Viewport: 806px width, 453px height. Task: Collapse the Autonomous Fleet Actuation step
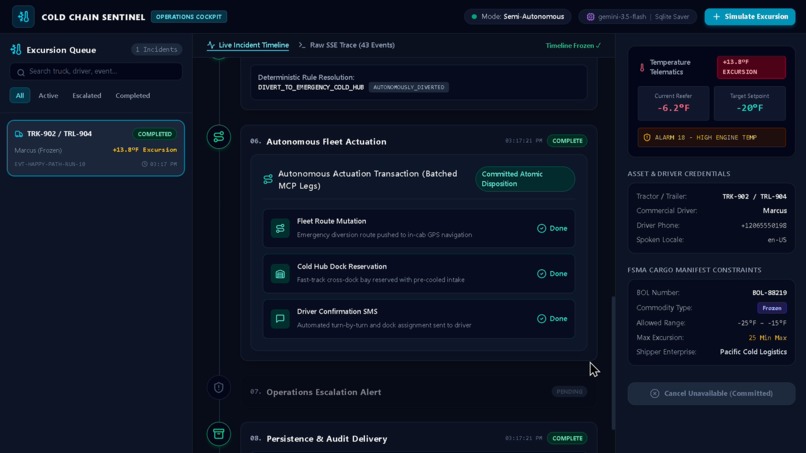click(x=418, y=141)
